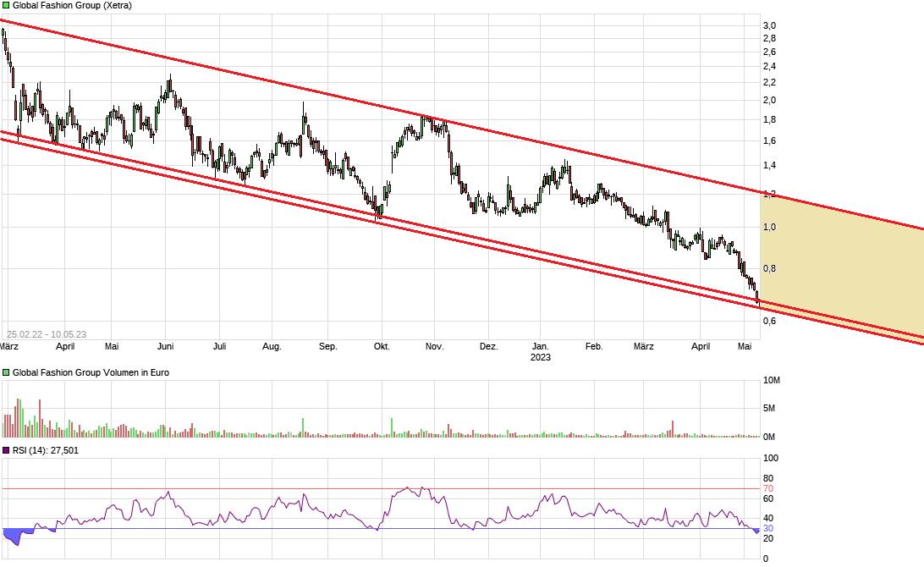Viewport: 924px width, 567px height.
Task: Click the volume axis label '0M'
Action: [x=769, y=437]
